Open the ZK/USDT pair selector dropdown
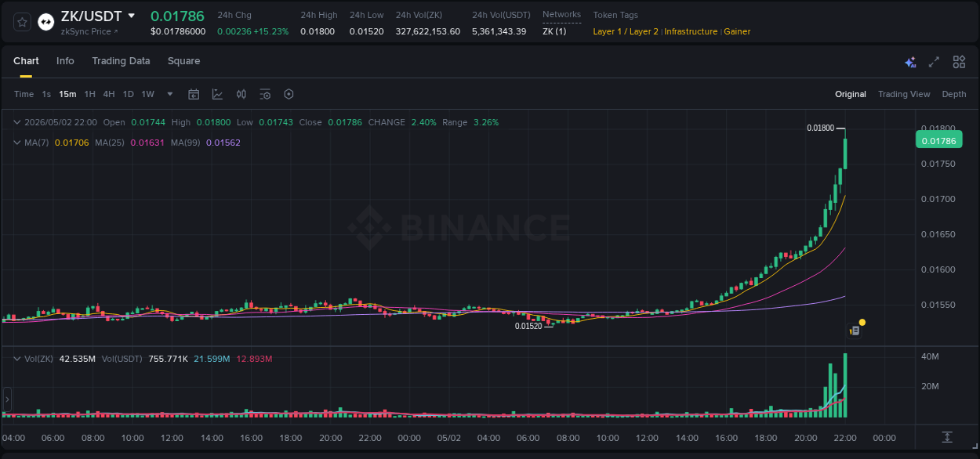 (x=131, y=16)
